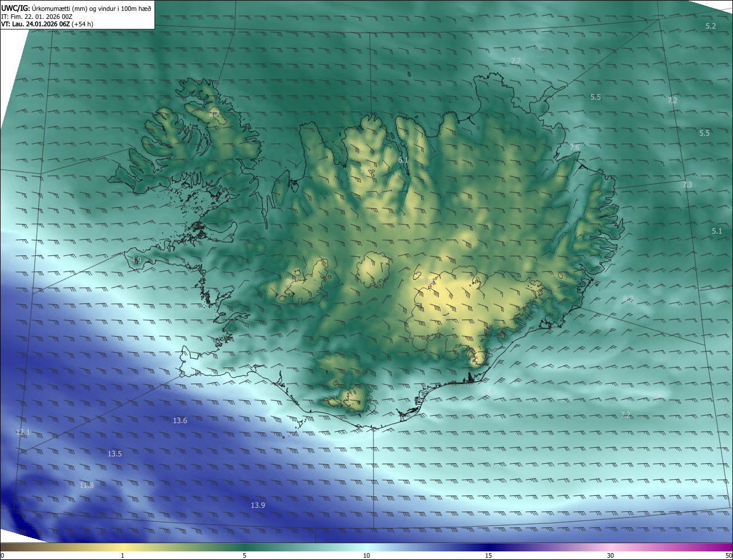The image size is (733, 560).
Task: Click the 12.1 value label
Action: click(23, 432)
